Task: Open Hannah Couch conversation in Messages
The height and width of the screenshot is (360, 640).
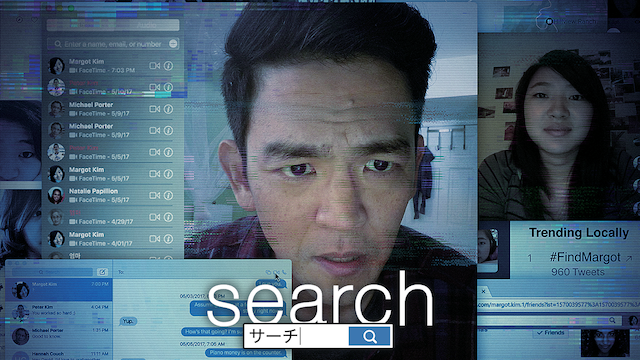Action: click(x=59, y=355)
